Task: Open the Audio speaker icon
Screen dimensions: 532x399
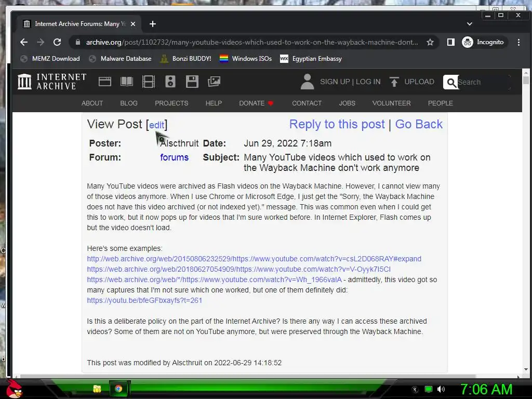Action: [x=170, y=82]
